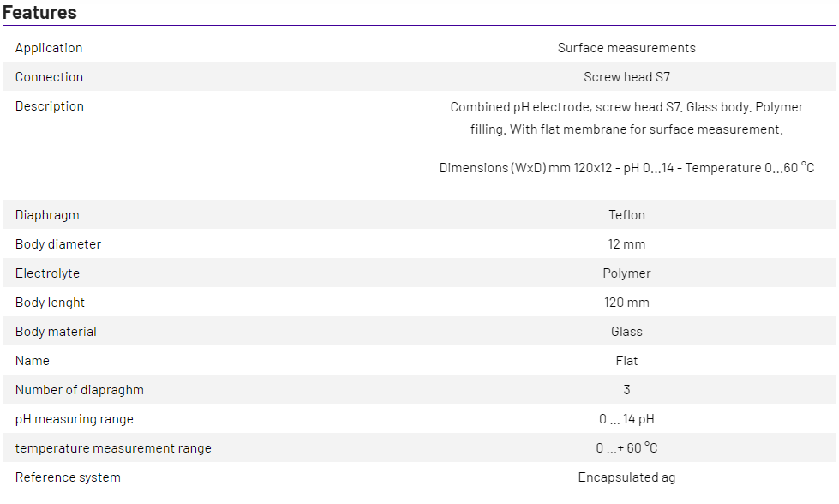Select the Diaphragm row label
This screenshot has height=504, width=839.
pyautogui.click(x=47, y=215)
